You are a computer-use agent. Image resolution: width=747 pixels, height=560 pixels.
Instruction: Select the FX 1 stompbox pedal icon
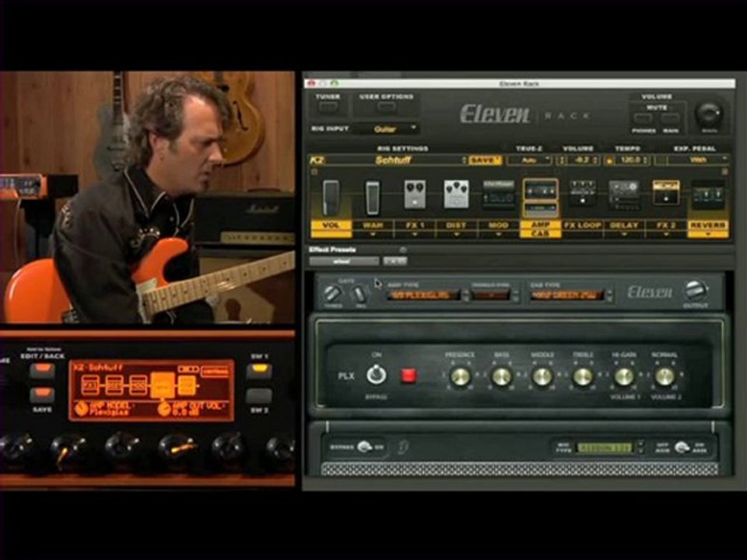coord(415,194)
